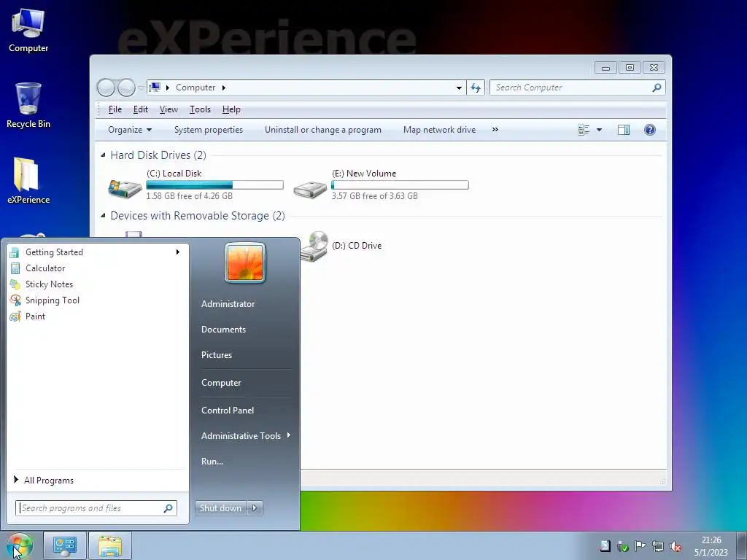This screenshot has height=560, width=747.
Task: Collapse the Hard Disk Drives group
Action: (103, 155)
